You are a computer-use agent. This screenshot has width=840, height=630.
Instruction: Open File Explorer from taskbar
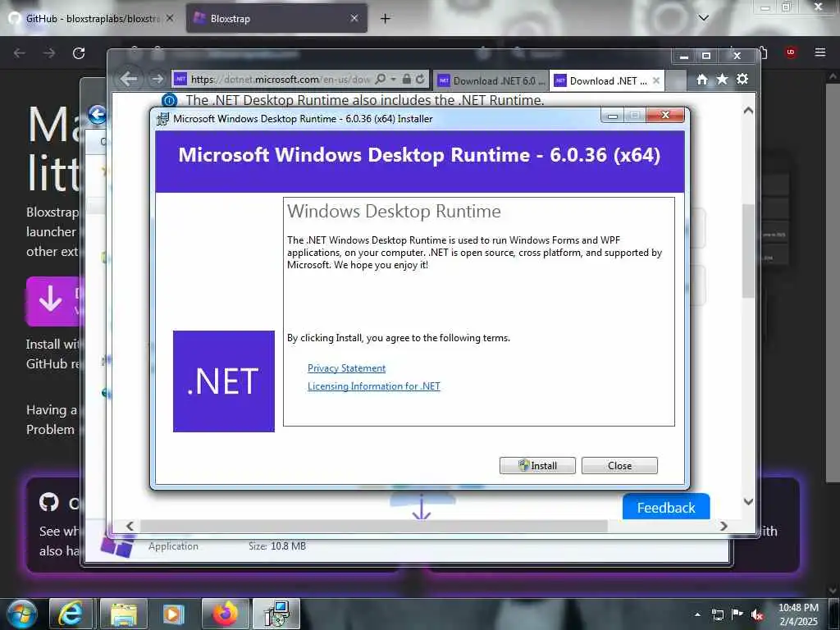(x=125, y=614)
